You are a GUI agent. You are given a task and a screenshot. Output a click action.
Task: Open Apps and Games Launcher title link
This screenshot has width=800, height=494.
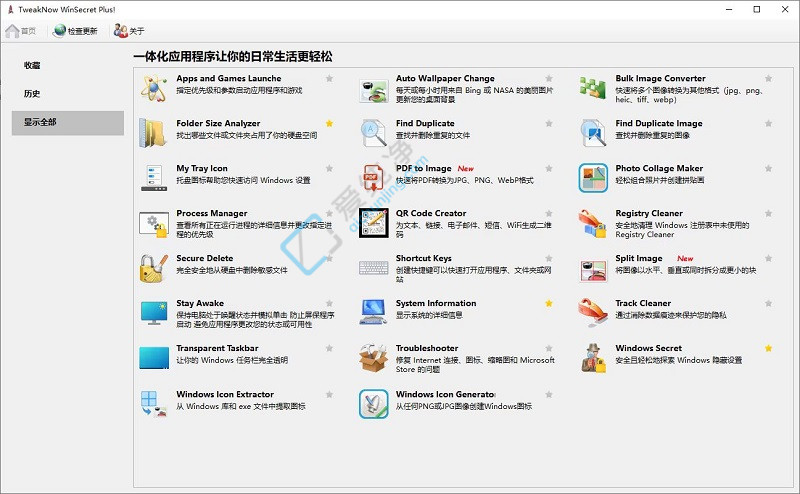coord(229,79)
